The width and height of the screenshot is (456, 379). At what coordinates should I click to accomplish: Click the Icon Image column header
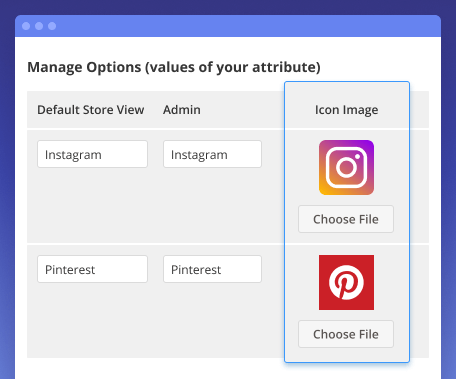[x=347, y=110]
